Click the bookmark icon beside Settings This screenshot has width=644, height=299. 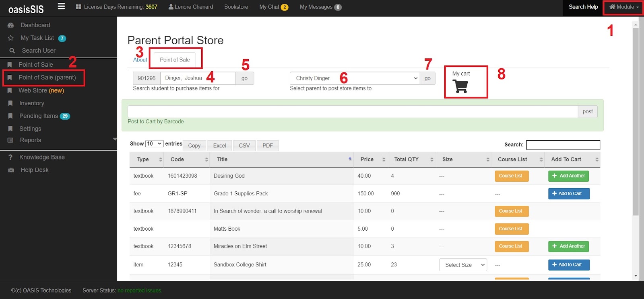[x=10, y=129]
